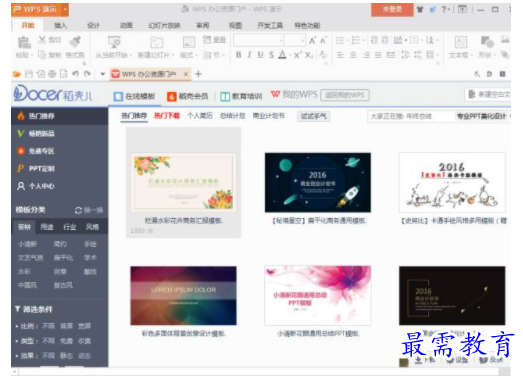The width and height of the screenshot is (523, 376).
Task: Click the Paste clipboard icon
Action: tap(24, 42)
